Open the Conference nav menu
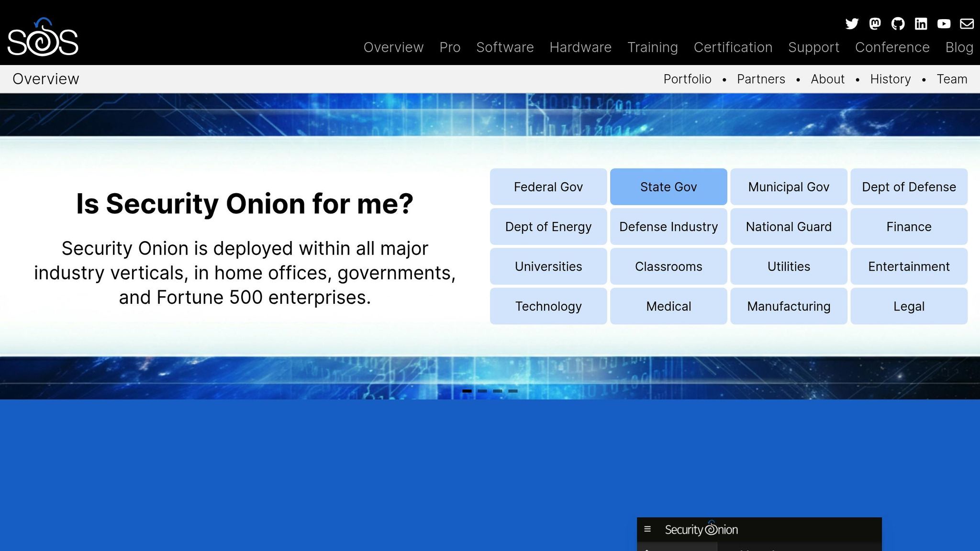The height and width of the screenshot is (551, 980). (892, 47)
